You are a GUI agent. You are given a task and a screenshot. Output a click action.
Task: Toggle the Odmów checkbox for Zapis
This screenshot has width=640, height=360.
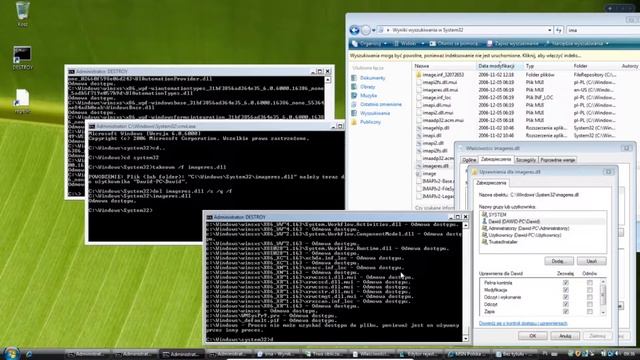(x=589, y=311)
